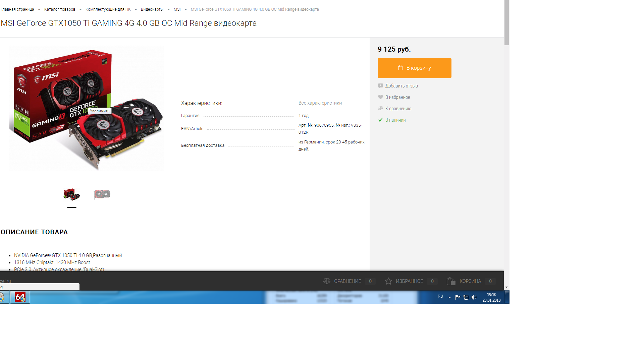644x362 pixels.
Task: Click the Action Center flag tray icon
Action: (458, 297)
